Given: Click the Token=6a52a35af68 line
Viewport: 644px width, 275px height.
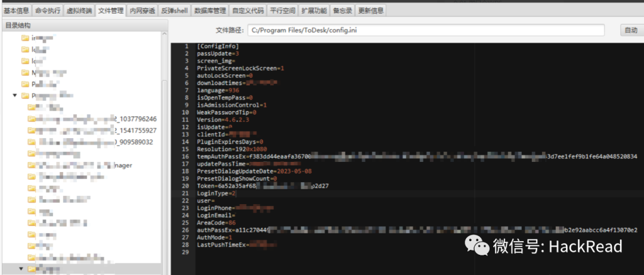Looking at the screenshot, I should tap(263, 186).
